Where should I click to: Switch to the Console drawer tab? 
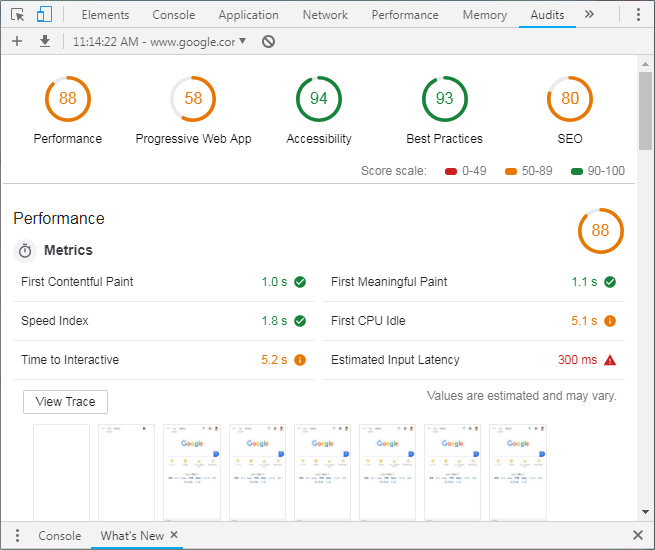tap(60, 536)
